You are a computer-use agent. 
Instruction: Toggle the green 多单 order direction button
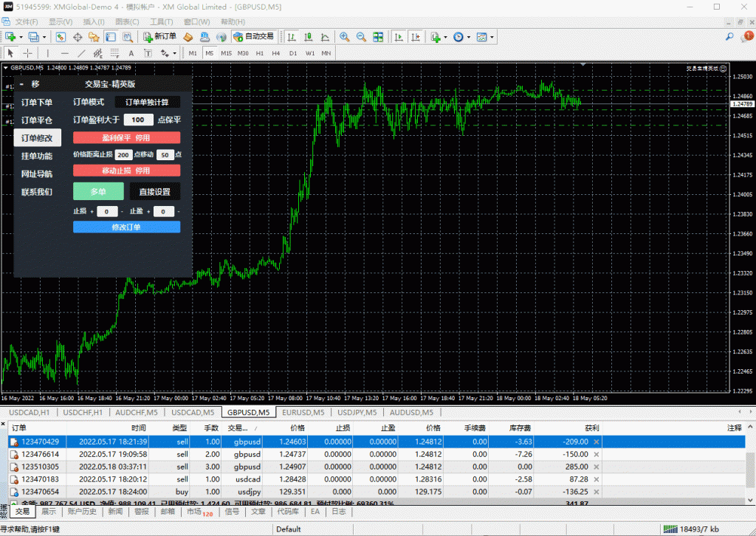coord(98,191)
